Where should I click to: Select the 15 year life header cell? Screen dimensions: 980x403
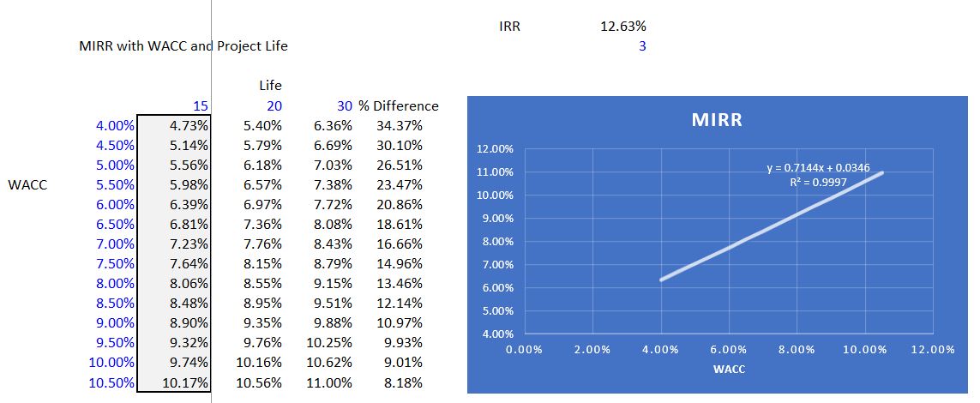tap(201, 106)
